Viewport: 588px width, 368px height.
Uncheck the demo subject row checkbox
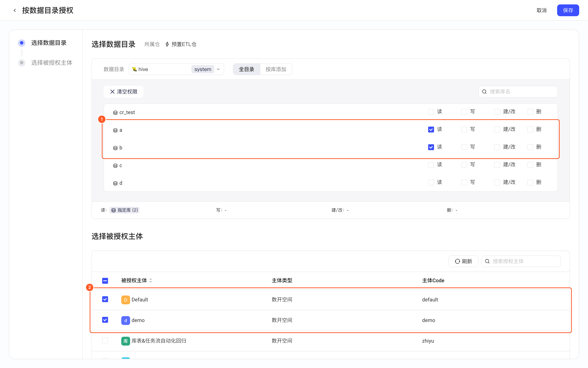pos(105,320)
